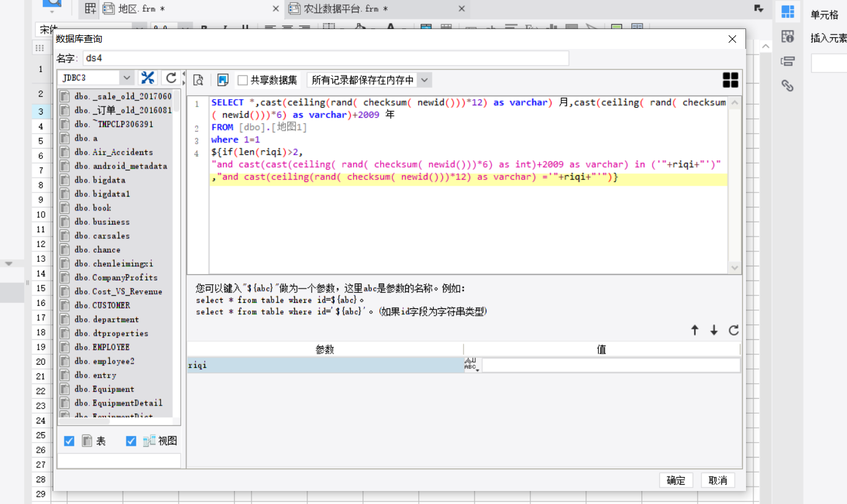Open the second right sidebar panel icon

[788, 37]
